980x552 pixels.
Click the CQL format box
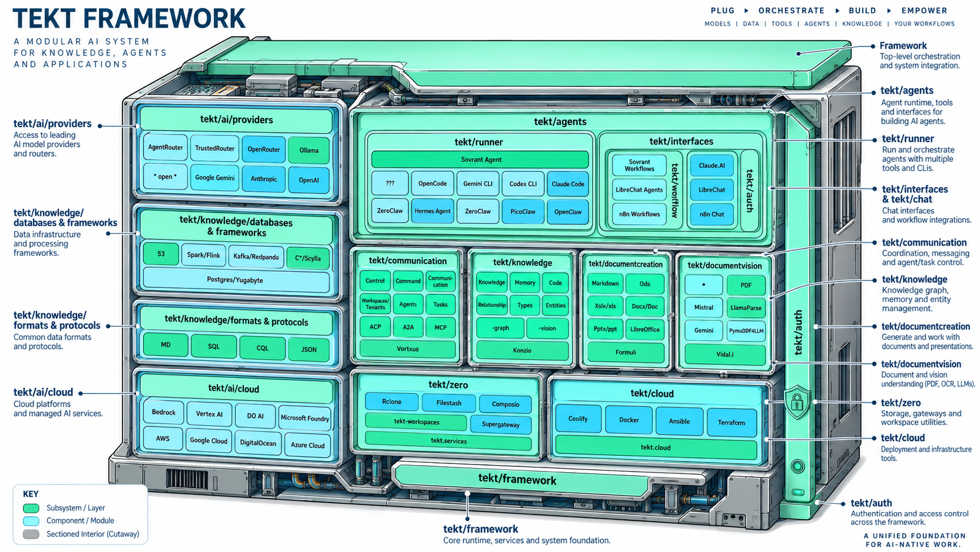262,348
